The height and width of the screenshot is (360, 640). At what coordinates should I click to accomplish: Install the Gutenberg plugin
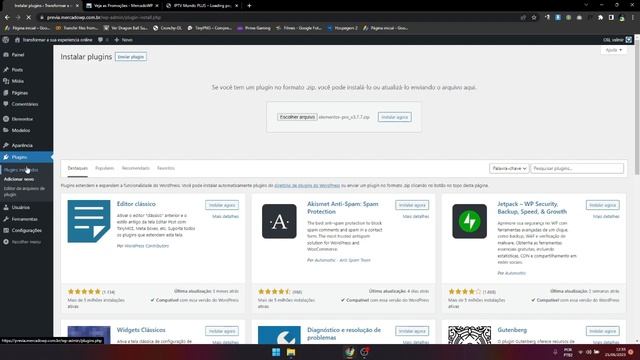[x=602, y=331]
